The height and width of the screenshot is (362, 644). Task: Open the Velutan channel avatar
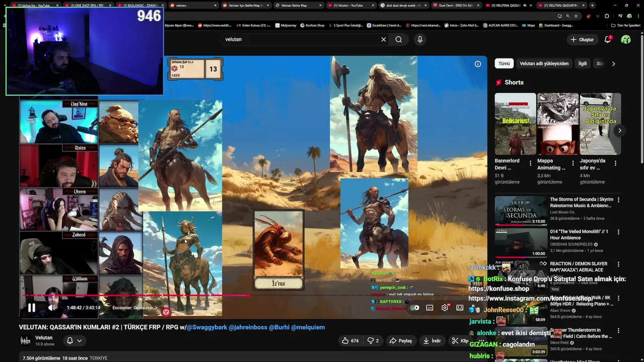[x=25, y=340]
